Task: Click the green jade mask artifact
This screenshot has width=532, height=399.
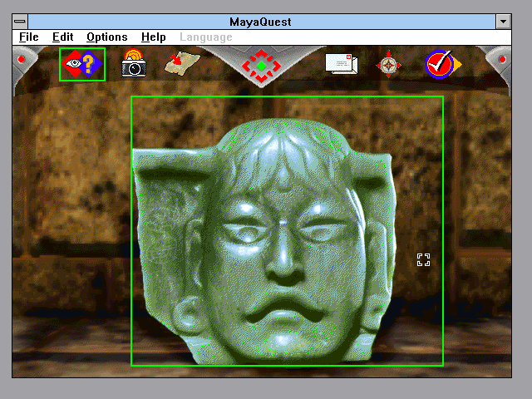Action: point(264,242)
